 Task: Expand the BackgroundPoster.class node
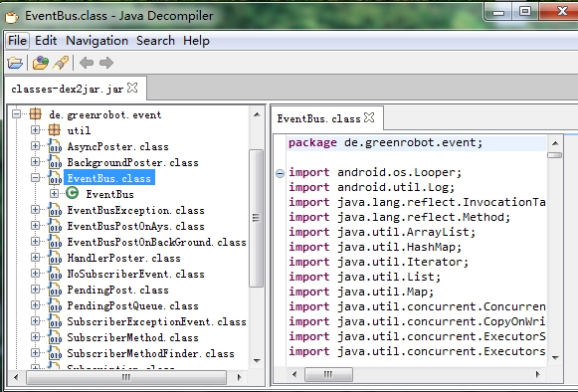click(x=36, y=162)
